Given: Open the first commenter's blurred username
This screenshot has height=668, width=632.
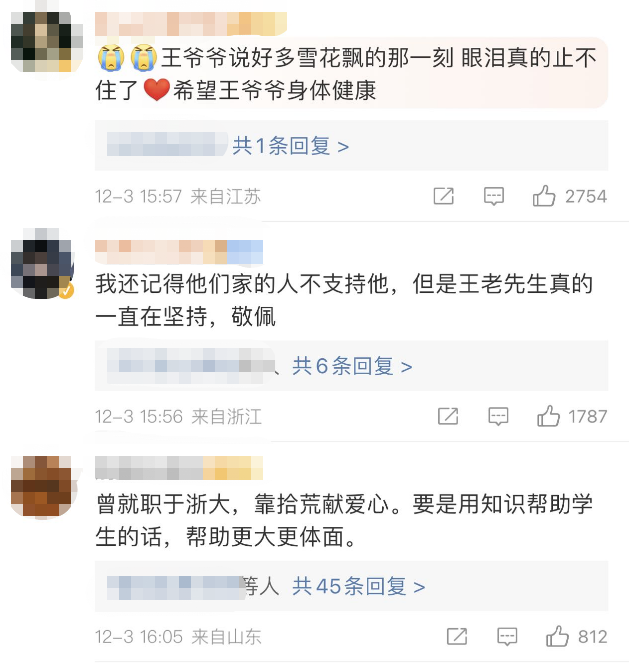Looking at the screenshot, I should pos(190,24).
